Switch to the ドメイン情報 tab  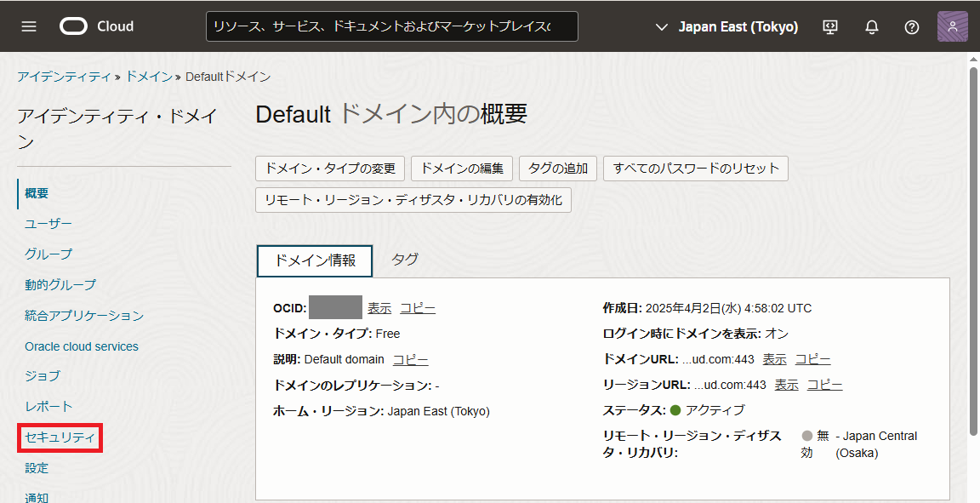click(315, 261)
